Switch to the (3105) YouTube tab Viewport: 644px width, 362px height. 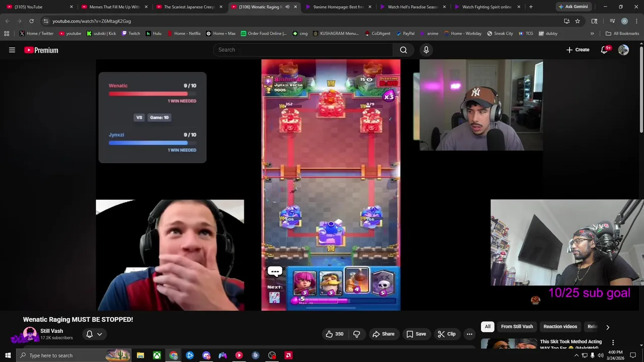tap(39, 7)
